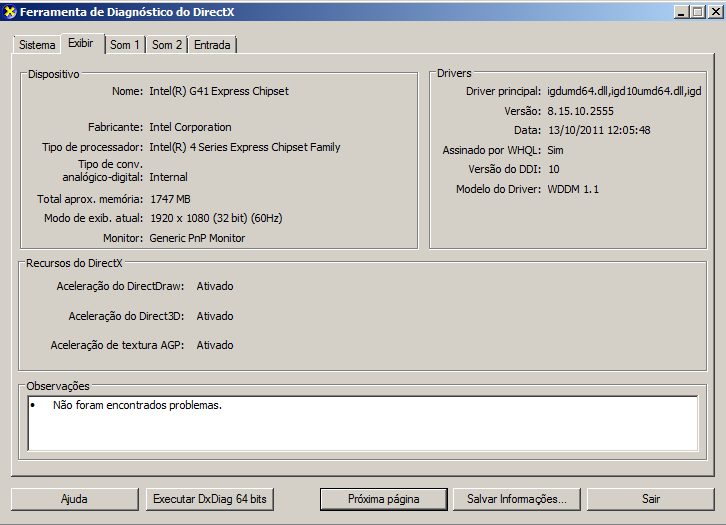726x525 pixels.
Task: Click driver version '8.15.10.2555'
Action: tap(581, 111)
